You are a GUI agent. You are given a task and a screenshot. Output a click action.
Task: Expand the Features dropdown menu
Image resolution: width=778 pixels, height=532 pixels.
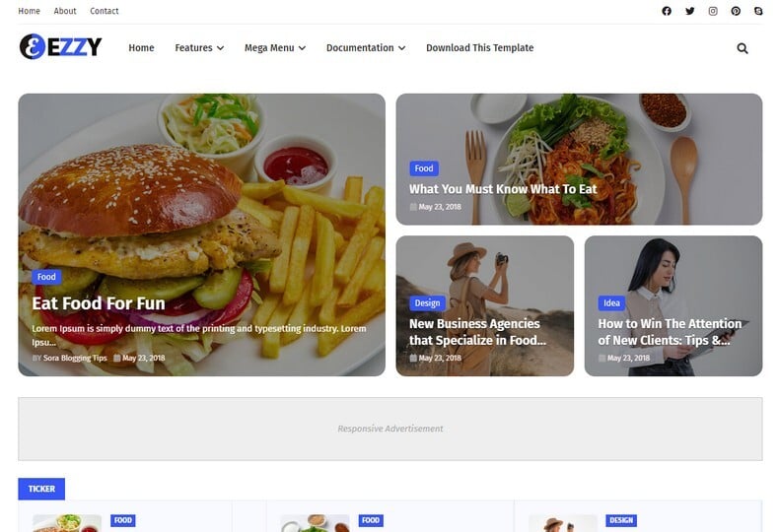click(x=199, y=48)
